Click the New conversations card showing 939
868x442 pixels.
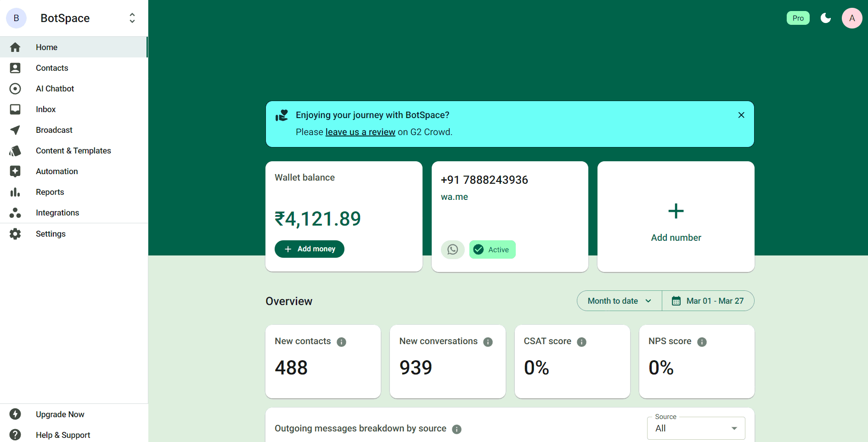pos(447,362)
